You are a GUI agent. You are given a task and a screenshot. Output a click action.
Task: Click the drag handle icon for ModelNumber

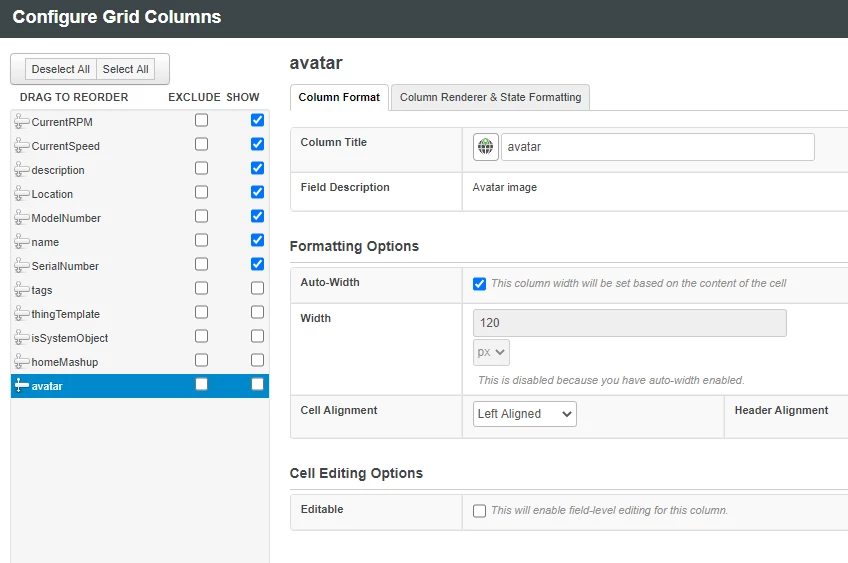22,218
